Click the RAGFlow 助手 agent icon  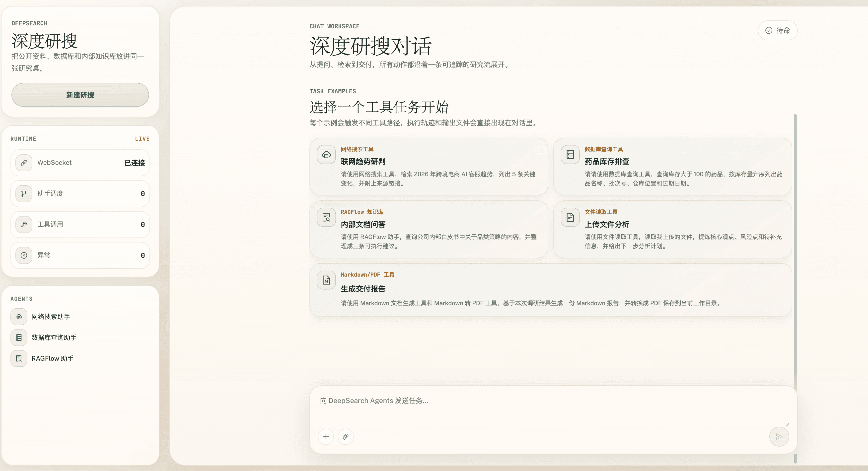tap(19, 358)
